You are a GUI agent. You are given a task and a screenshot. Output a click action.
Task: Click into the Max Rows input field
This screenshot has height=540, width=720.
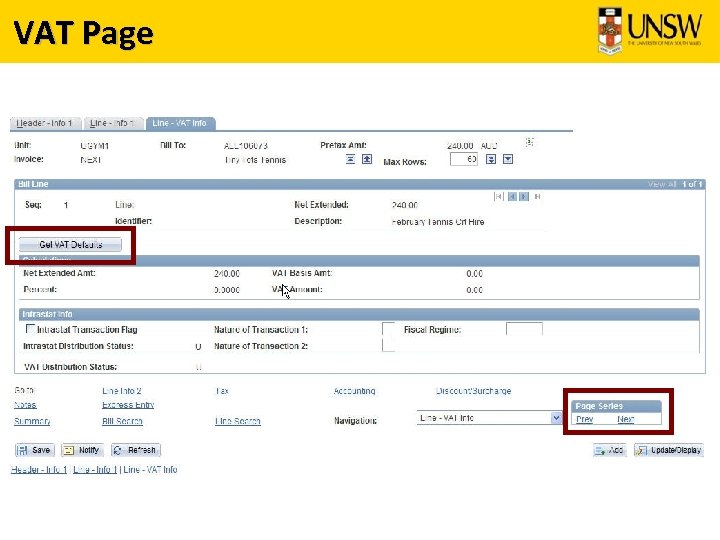(464, 159)
